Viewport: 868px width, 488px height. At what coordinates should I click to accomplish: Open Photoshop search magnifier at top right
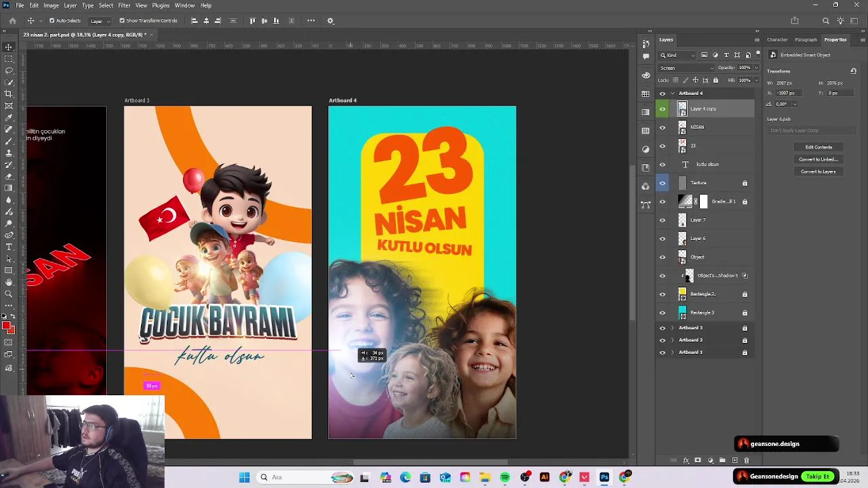tap(825, 21)
